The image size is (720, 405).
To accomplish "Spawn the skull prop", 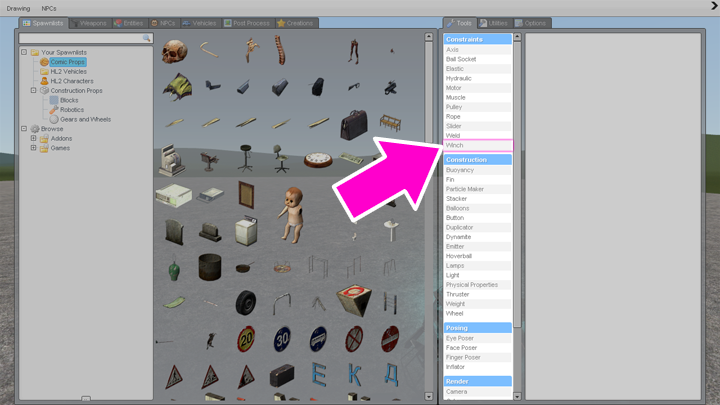I will coord(174,51).
